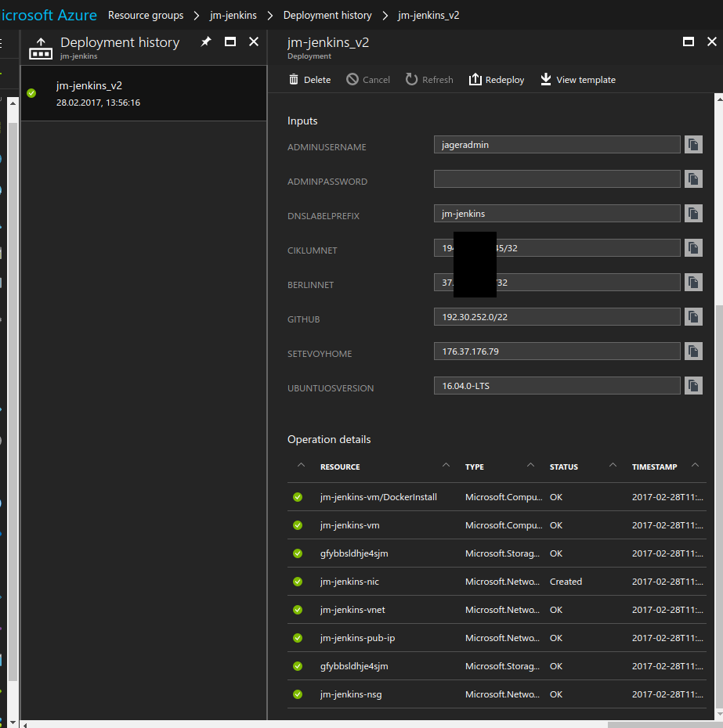723x728 pixels.
Task: Maximize the jm-jenkins_v2 deployment blade
Action: pyautogui.click(x=689, y=41)
